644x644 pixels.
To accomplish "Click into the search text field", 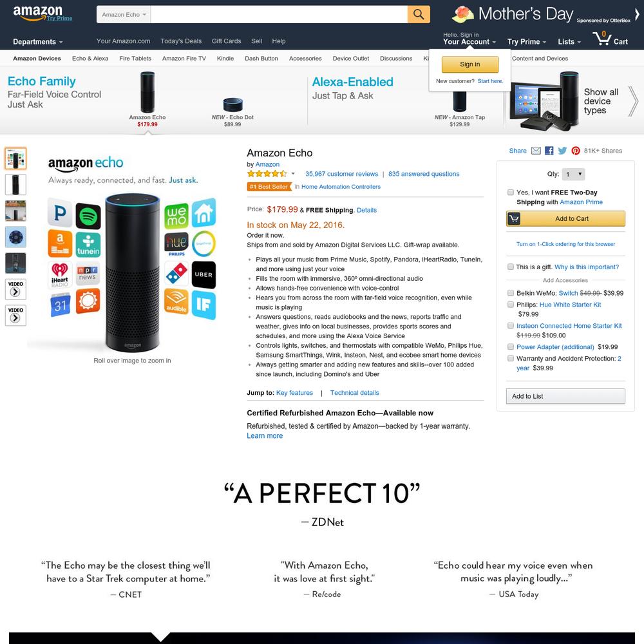I will pyautogui.click(x=279, y=14).
